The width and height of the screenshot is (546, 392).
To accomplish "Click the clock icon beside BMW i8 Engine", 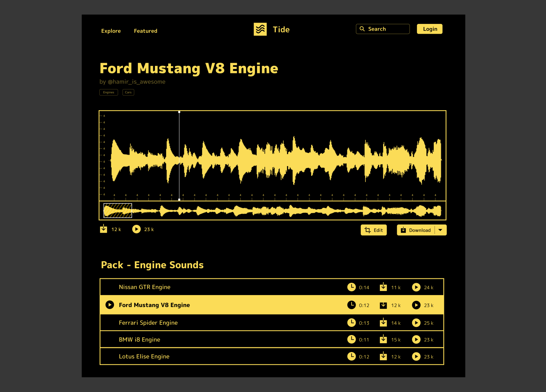I will [x=352, y=339].
